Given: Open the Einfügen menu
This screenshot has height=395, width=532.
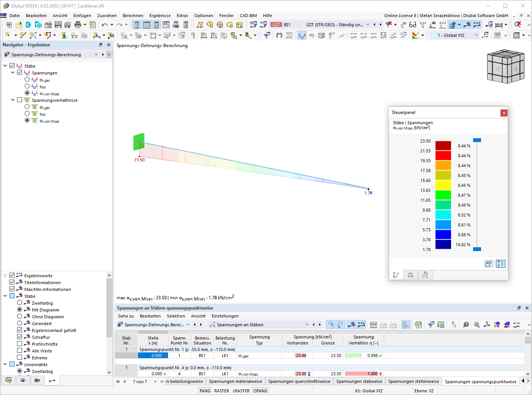Looking at the screenshot, I should point(82,16).
